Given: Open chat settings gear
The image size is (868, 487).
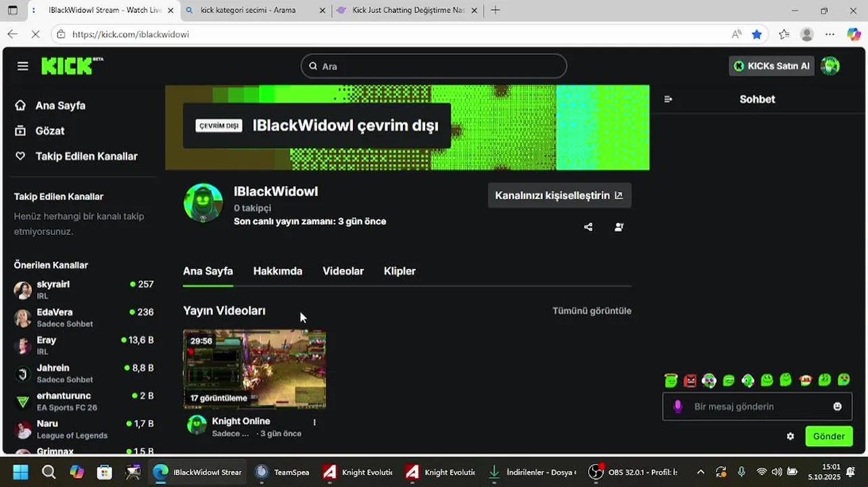Looking at the screenshot, I should (x=790, y=436).
